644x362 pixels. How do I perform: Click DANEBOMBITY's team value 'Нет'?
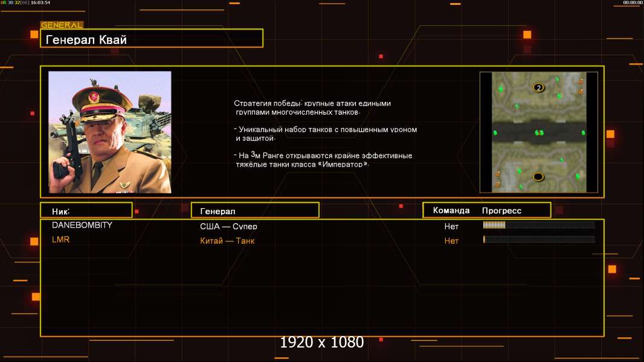(x=451, y=226)
